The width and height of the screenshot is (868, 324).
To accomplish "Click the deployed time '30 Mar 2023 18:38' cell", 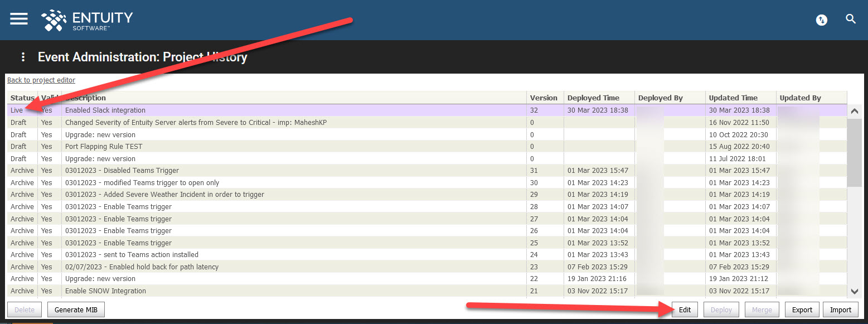I will coord(599,110).
